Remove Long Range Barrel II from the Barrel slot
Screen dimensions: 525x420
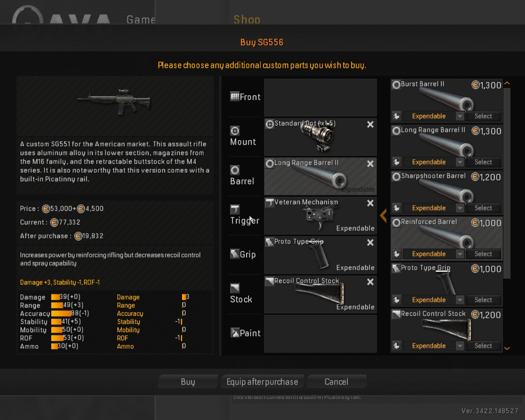(x=370, y=164)
